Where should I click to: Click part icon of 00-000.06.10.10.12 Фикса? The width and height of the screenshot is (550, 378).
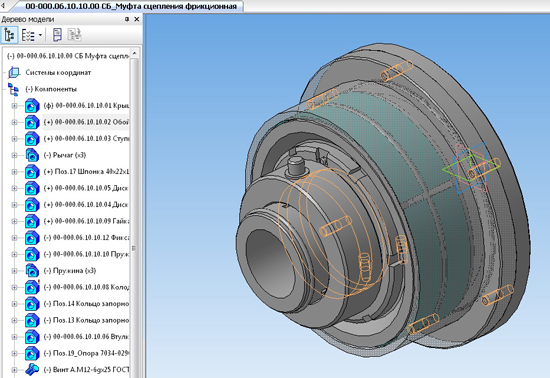[x=32, y=238]
